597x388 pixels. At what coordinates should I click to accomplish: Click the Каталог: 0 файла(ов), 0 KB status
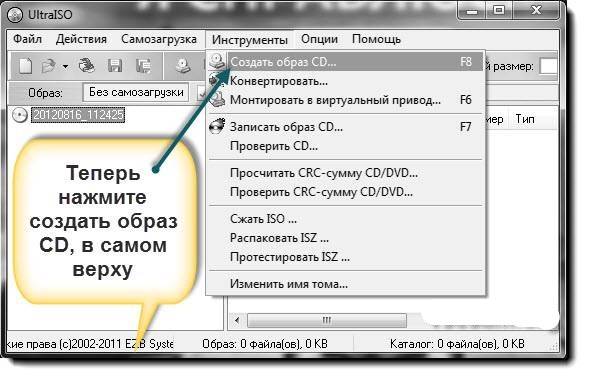click(457, 344)
